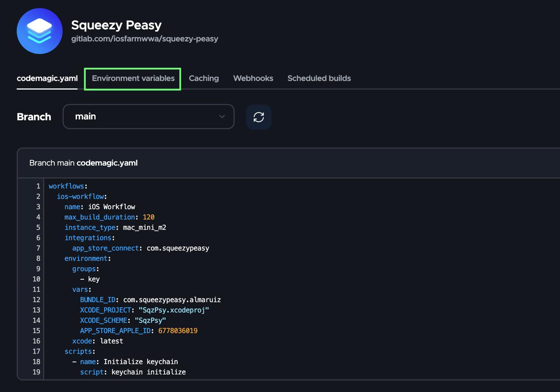Click the app_store_connect com.squeezypeasy line

pyautogui.click(x=141, y=248)
